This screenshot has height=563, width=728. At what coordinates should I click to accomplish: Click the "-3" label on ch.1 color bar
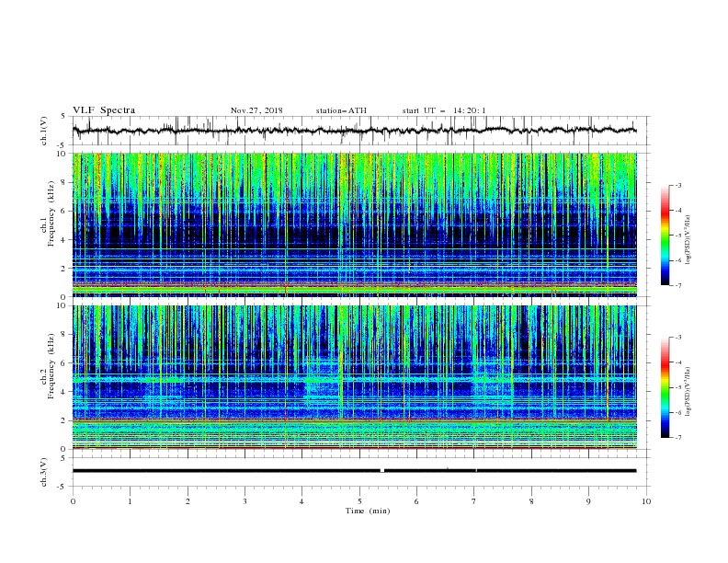pos(677,186)
